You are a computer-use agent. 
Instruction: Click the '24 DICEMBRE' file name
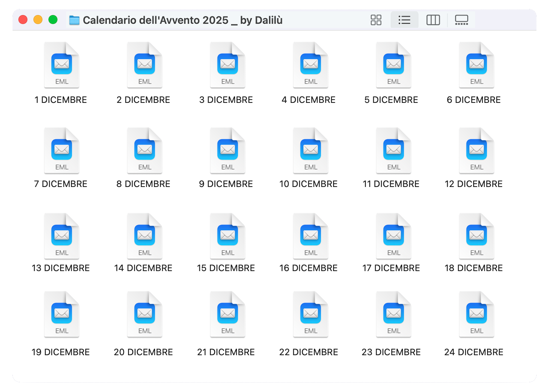[x=474, y=352]
